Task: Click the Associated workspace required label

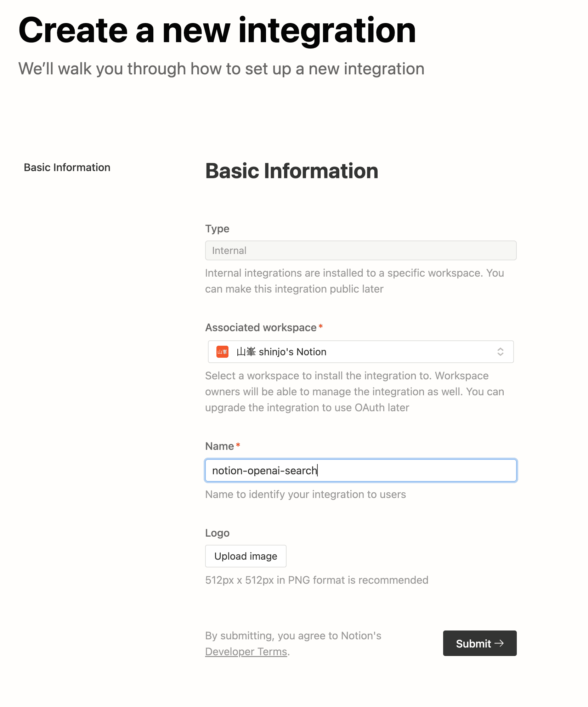Action: [261, 328]
